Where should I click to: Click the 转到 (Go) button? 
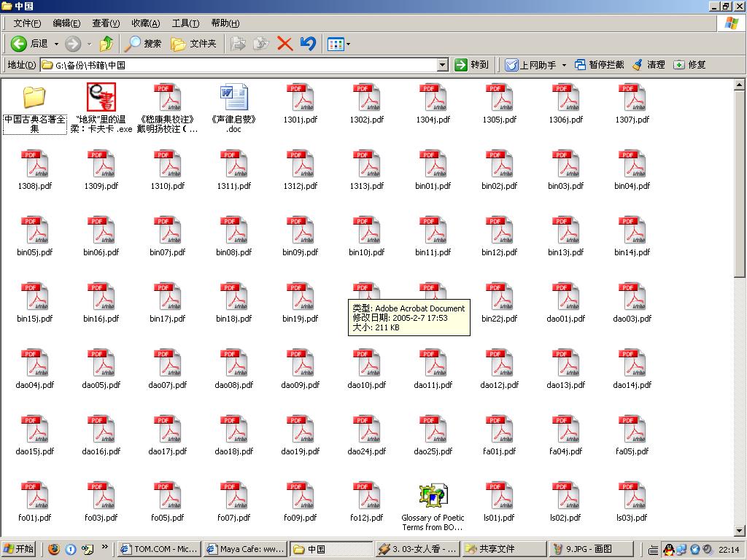[471, 65]
